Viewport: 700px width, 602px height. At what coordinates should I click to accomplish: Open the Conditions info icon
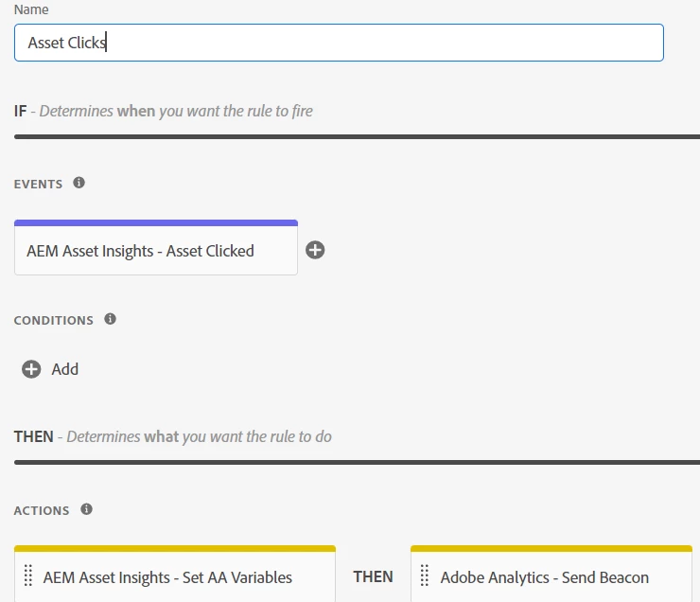coord(111,319)
